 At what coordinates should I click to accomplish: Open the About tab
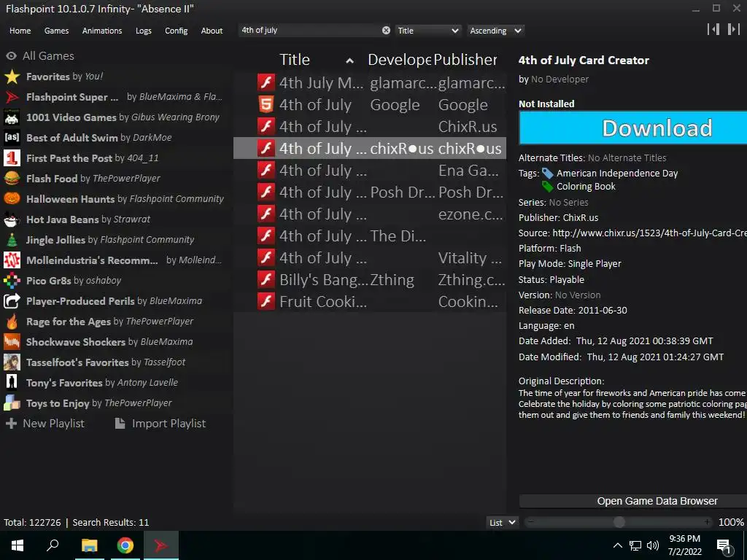pos(212,31)
